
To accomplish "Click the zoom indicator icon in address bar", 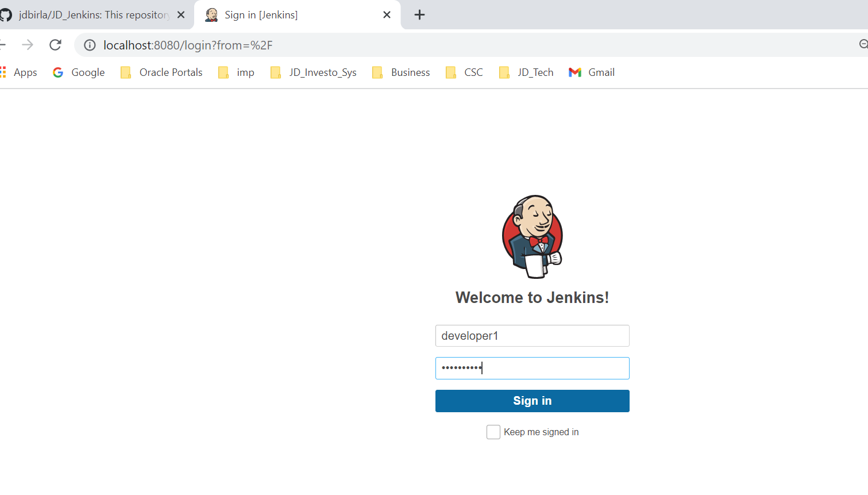I will pos(863,44).
